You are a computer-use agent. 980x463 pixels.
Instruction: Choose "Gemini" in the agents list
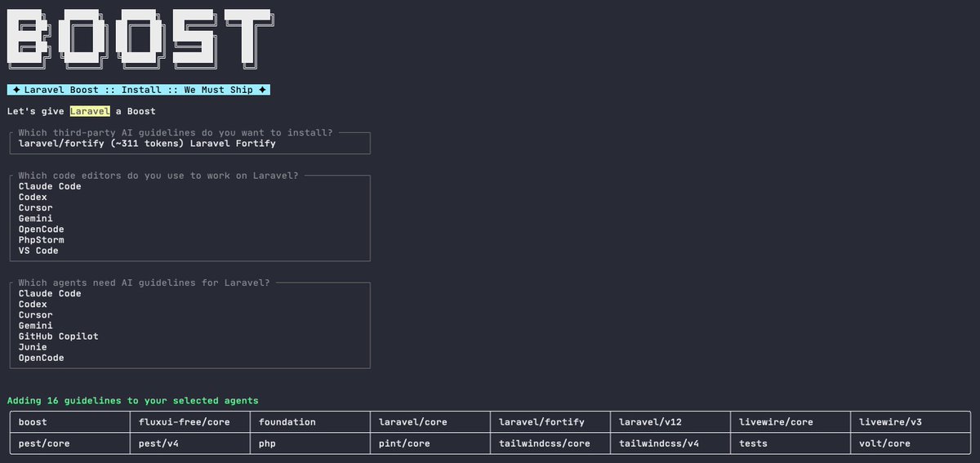(x=35, y=326)
